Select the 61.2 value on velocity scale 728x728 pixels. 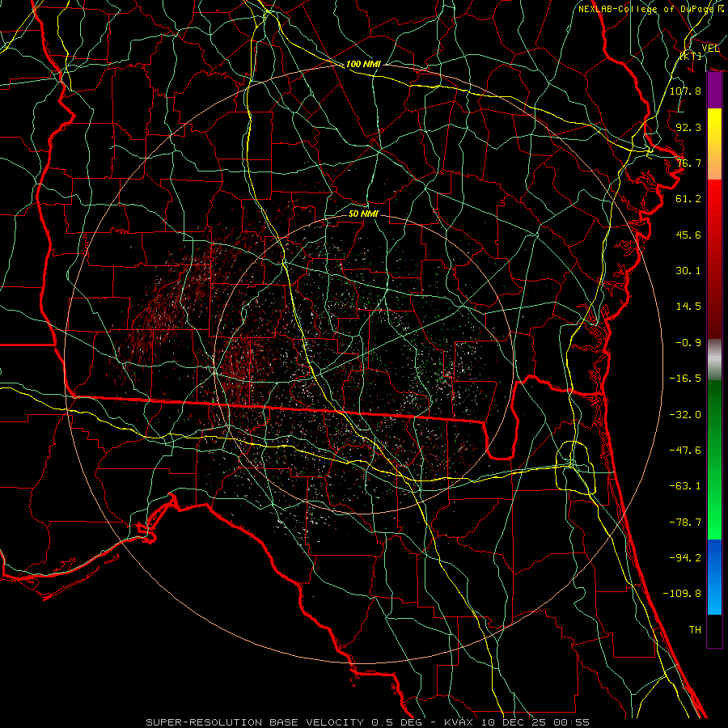tap(688, 199)
